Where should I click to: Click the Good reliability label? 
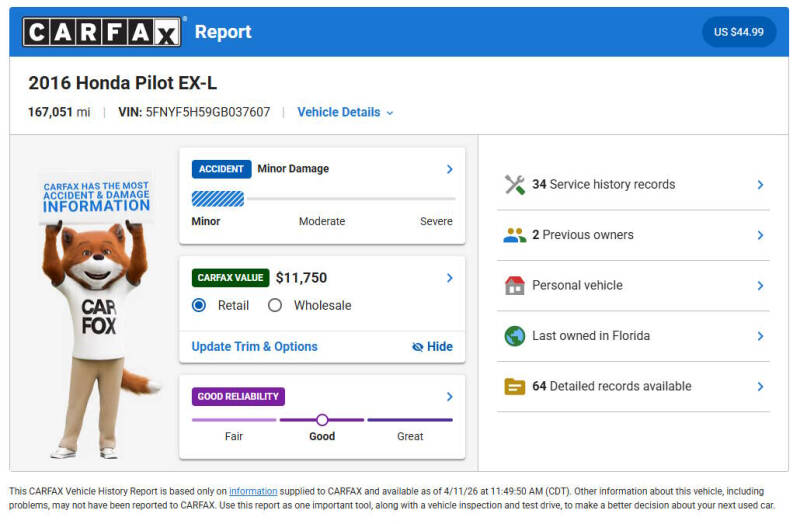(322, 437)
